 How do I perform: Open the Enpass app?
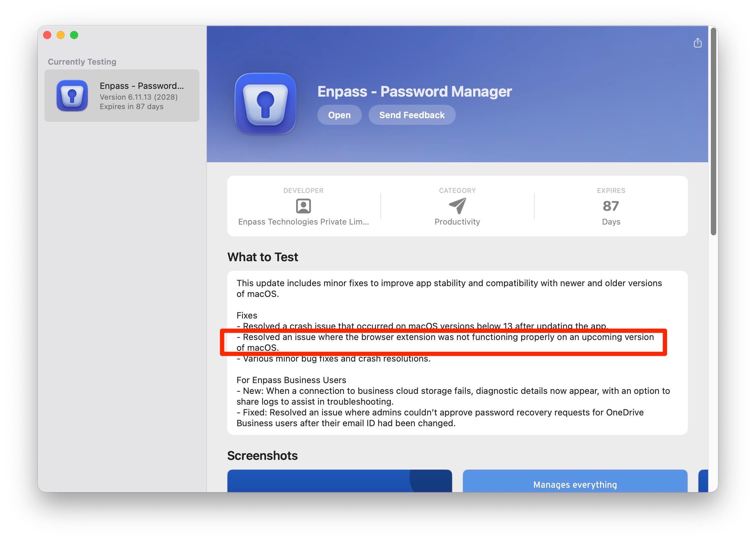tap(339, 115)
